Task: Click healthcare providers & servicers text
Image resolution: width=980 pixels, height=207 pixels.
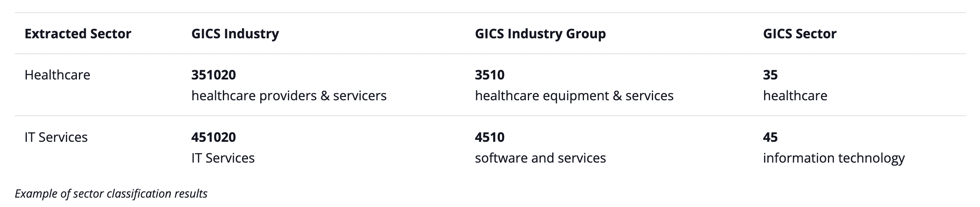Action: point(289,96)
